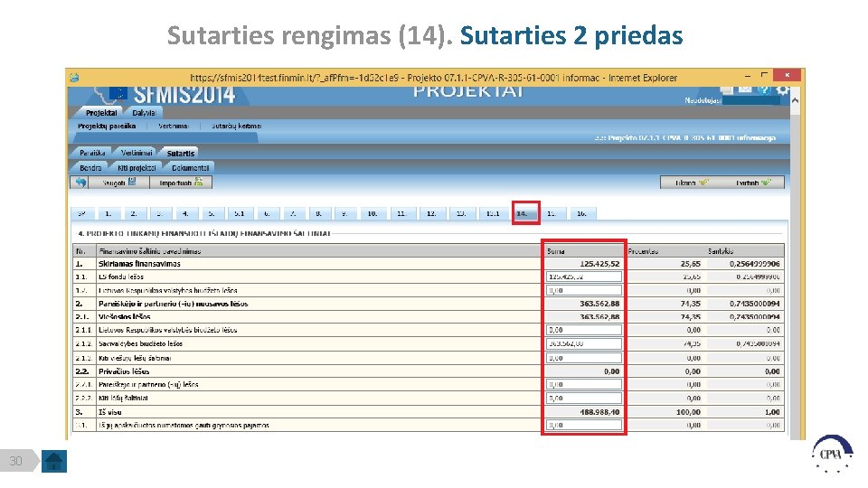The width and height of the screenshot is (868, 488).
Task: Click the 100,00 percent cell
Action: click(x=688, y=412)
